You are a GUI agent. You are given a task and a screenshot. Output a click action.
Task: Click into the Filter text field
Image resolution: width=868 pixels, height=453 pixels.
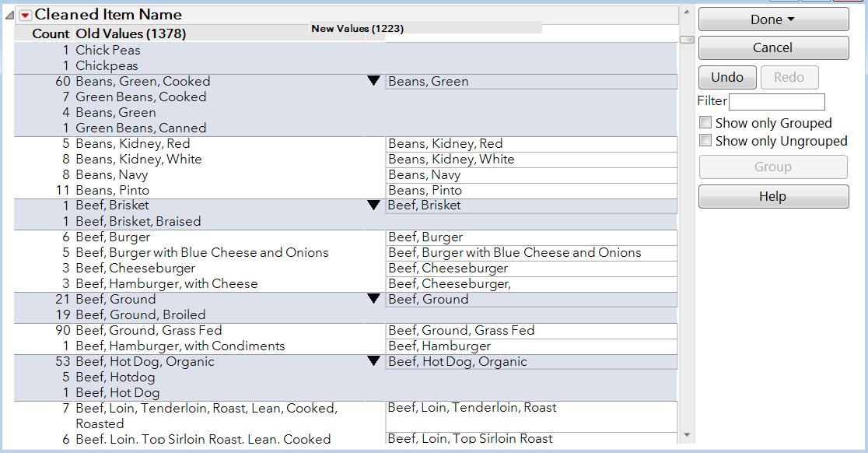pyautogui.click(x=776, y=102)
